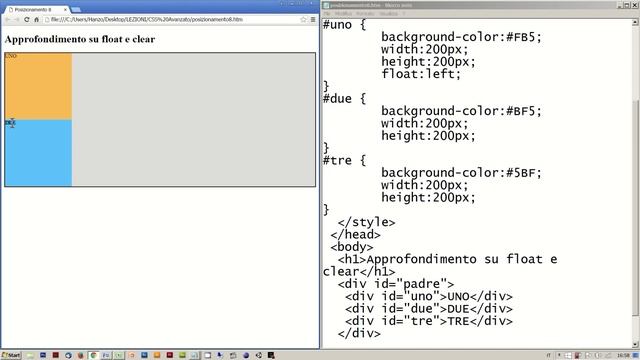Open Chrome from the taskbar
Viewport: 640px width, 360px height.
click(x=93, y=355)
